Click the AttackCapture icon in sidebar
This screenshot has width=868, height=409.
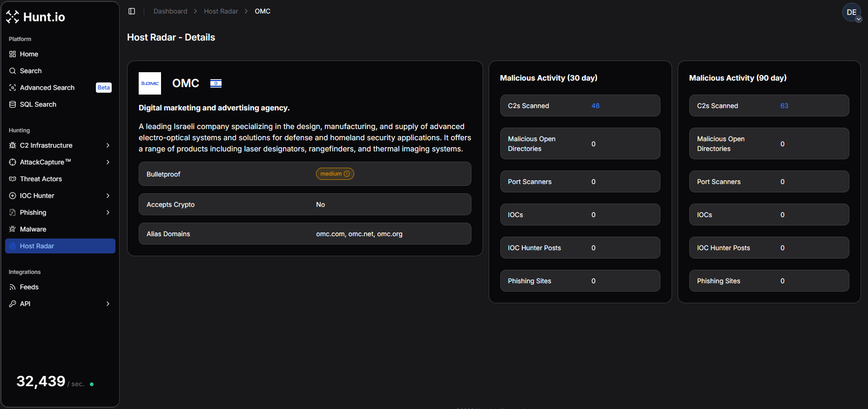[x=13, y=162]
